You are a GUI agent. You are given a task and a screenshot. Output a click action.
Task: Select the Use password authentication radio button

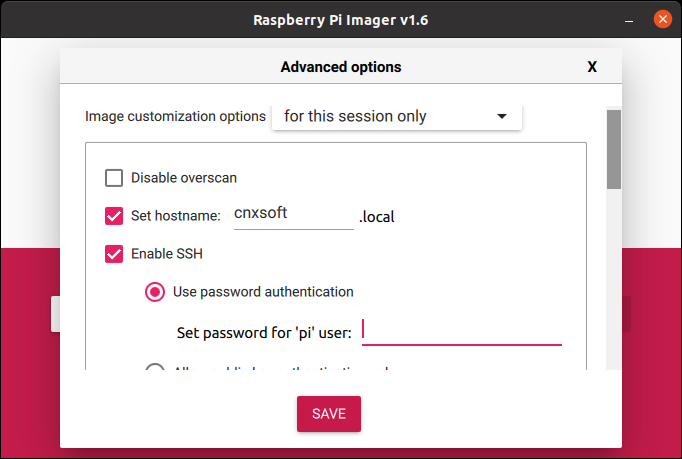point(155,292)
